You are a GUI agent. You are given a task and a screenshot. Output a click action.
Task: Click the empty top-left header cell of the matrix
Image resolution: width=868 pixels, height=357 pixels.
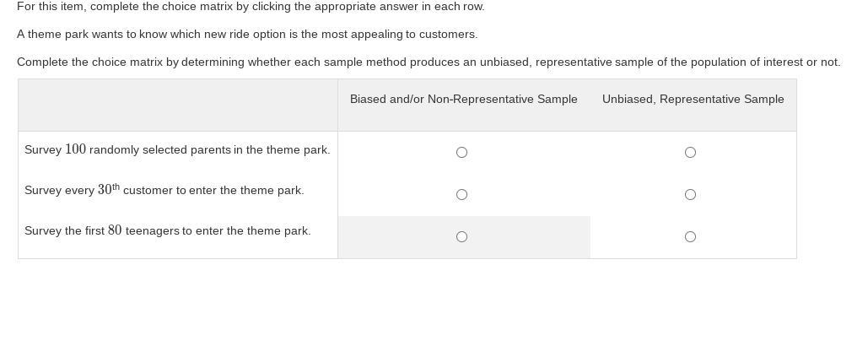click(177, 105)
